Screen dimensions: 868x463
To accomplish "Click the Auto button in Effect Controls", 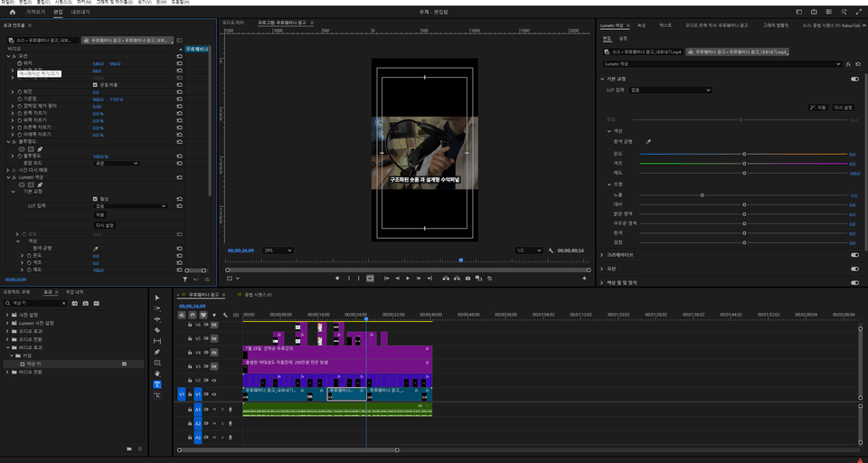I will [99, 215].
